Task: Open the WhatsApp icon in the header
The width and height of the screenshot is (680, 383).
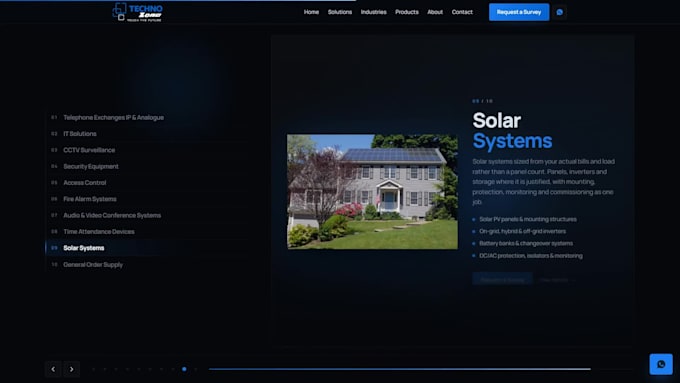Action: click(x=559, y=12)
